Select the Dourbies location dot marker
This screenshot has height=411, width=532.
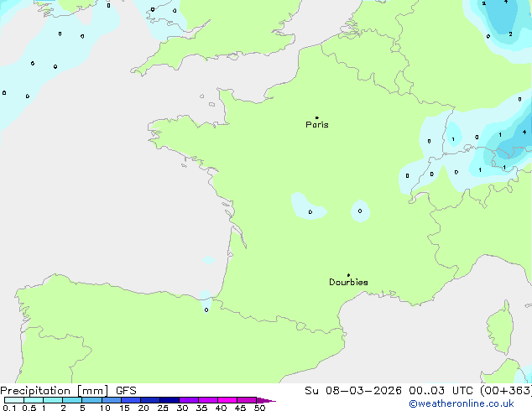(348, 275)
